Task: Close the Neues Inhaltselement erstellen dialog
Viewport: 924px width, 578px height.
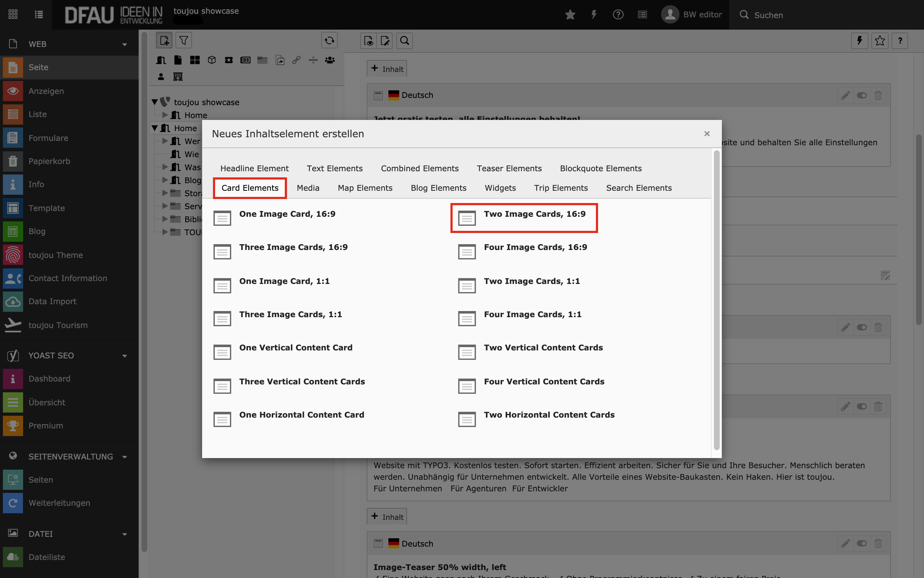Action: click(707, 133)
